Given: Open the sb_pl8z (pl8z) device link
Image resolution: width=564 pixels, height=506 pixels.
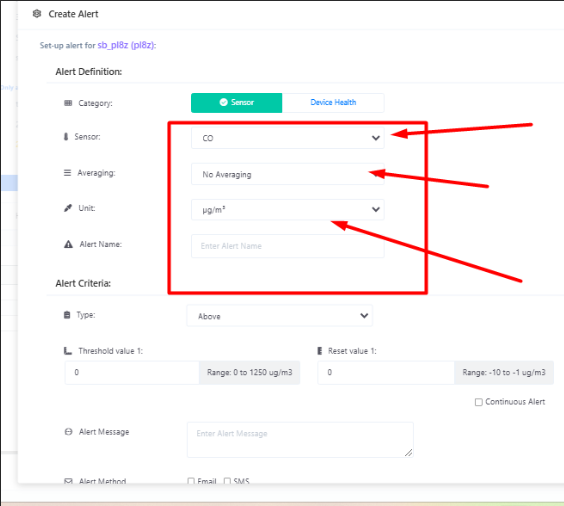Looking at the screenshot, I should coord(127,45).
